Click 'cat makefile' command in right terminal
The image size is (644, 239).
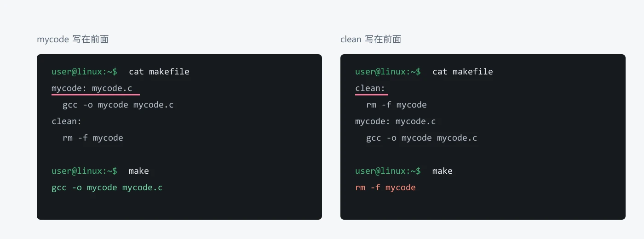tap(463, 72)
